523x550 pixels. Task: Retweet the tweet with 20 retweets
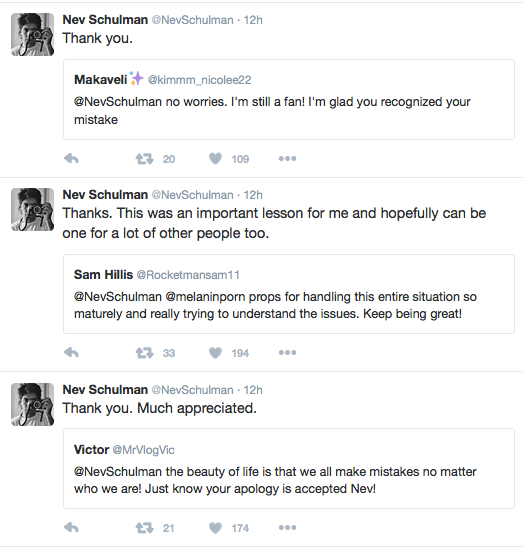(145, 159)
